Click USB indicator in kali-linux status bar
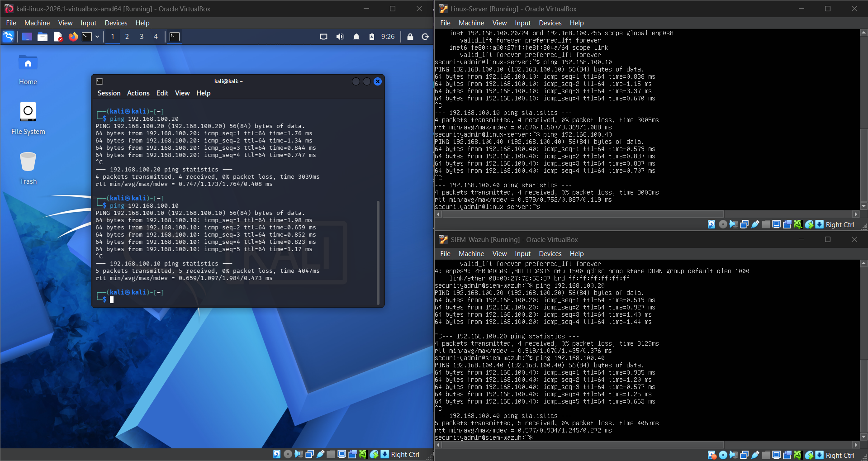This screenshot has height=461, width=868. [x=321, y=454]
